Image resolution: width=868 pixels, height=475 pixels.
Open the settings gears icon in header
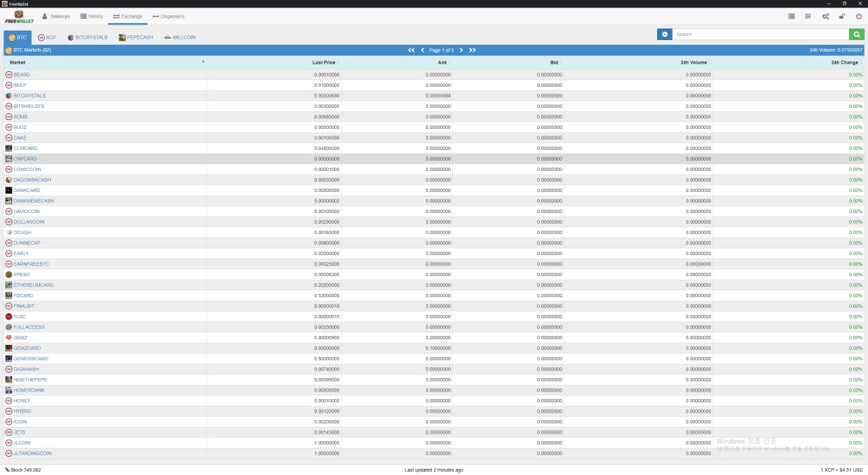825,16
